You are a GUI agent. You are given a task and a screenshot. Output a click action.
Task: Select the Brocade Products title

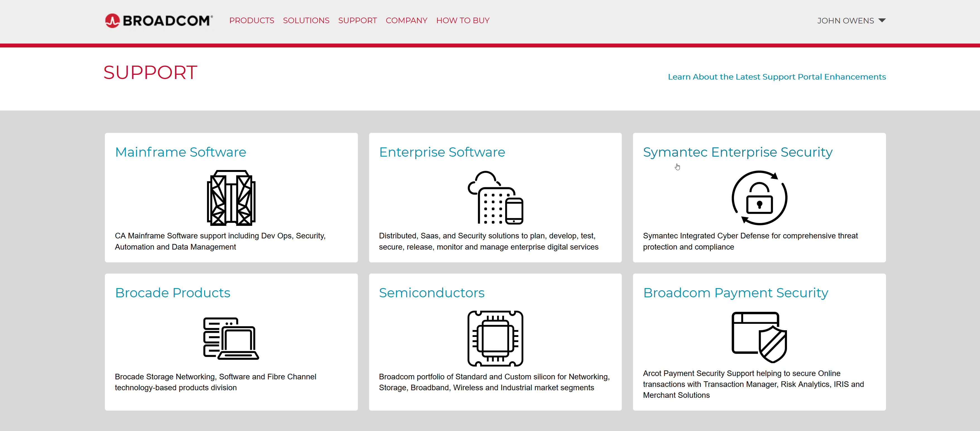coord(172,293)
